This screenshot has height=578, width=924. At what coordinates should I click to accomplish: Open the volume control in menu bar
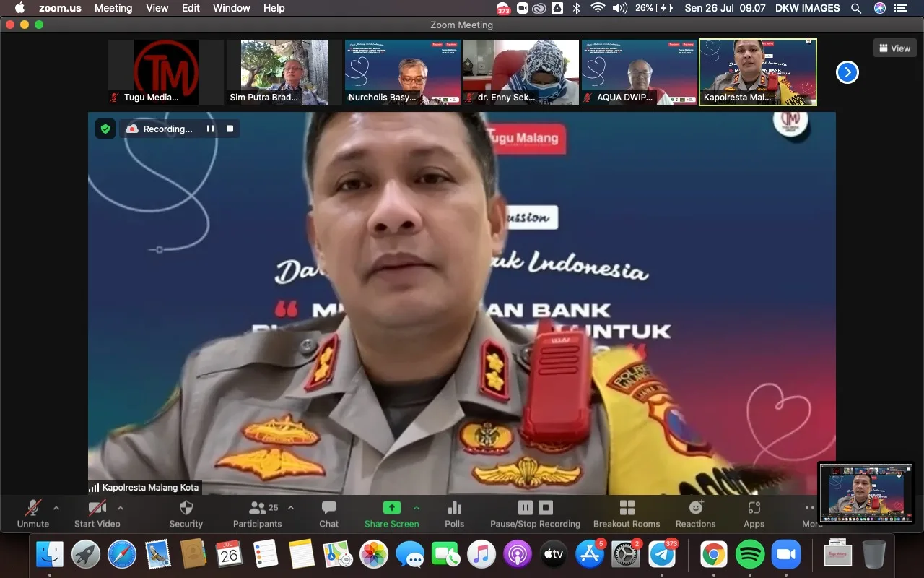coord(619,8)
